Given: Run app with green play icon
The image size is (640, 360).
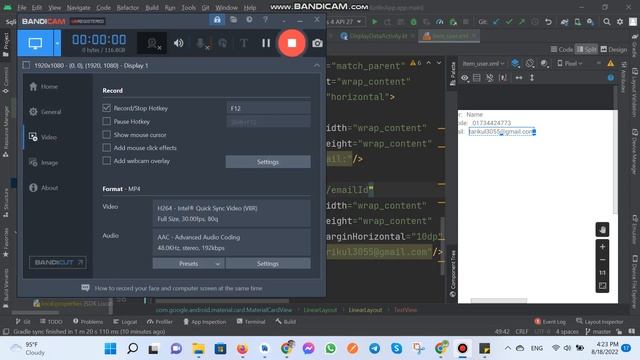Looking at the screenshot, I should (x=375, y=22).
